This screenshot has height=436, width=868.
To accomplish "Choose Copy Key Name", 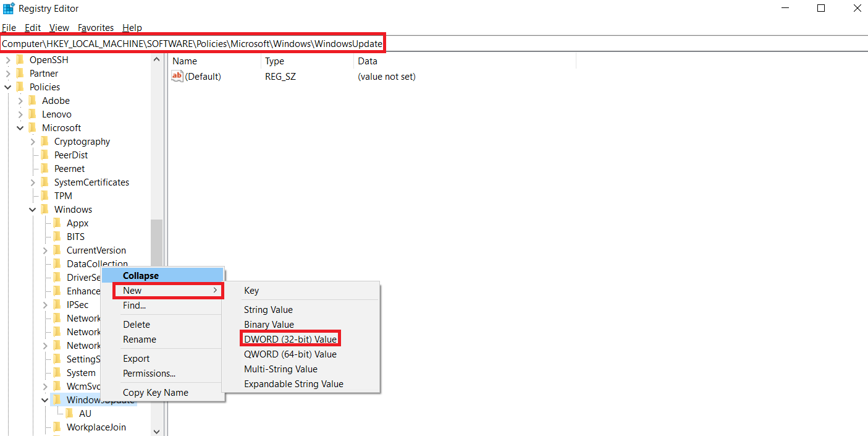I will [162, 393].
